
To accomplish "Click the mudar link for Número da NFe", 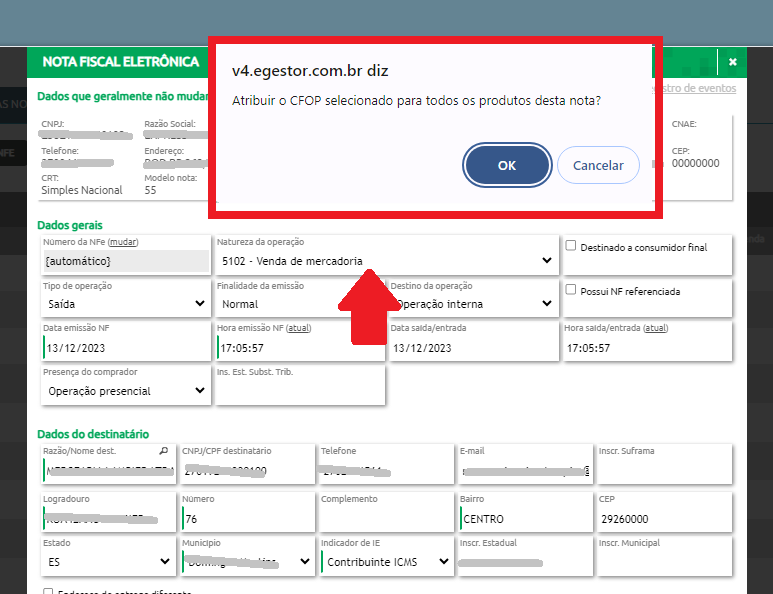I will (x=123, y=242).
